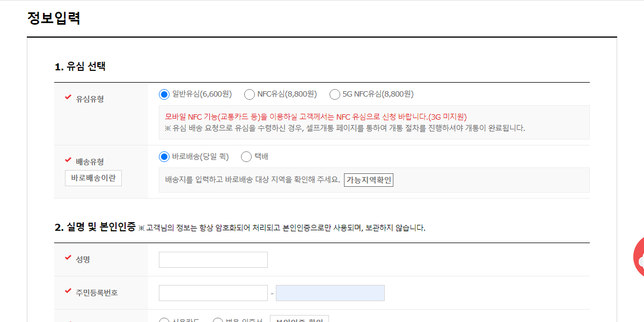Open the 바로배송이란 explanation

click(x=93, y=178)
